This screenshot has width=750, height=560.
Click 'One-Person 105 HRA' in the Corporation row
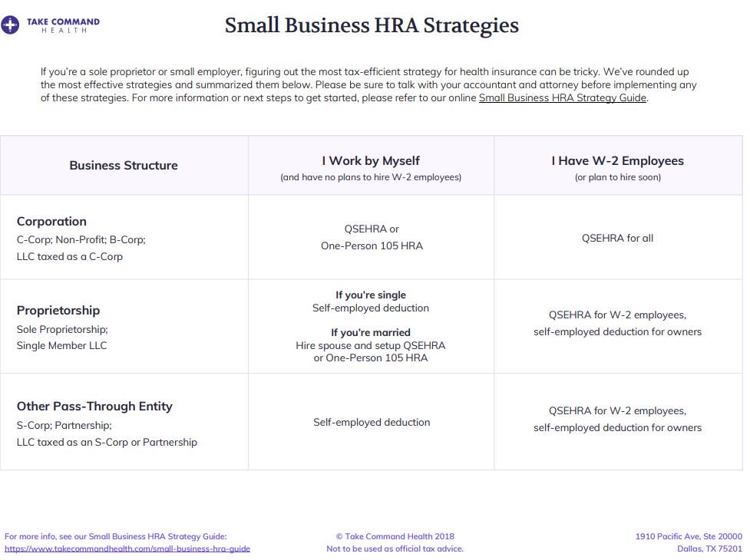click(372, 245)
